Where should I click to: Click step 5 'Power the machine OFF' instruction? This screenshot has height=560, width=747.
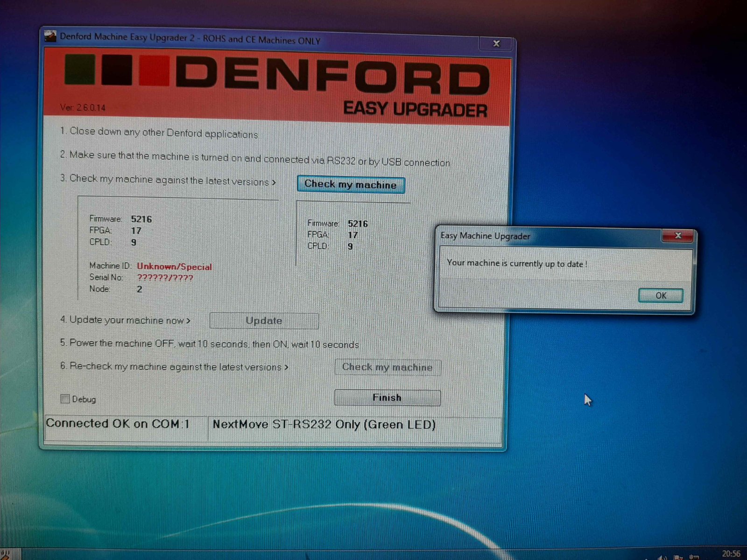click(x=209, y=344)
